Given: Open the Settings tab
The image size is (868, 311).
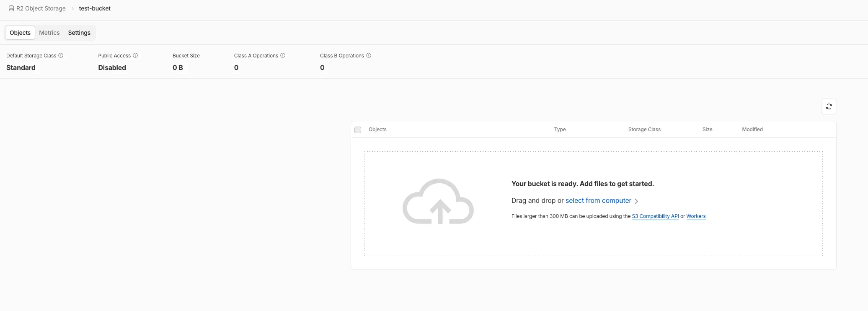Looking at the screenshot, I should 79,33.
